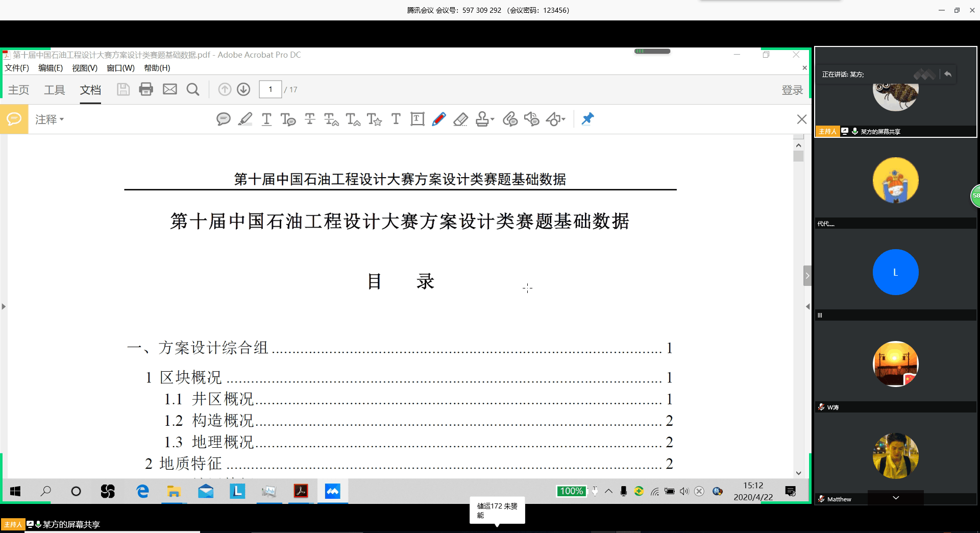Choose the underline text tool
The height and width of the screenshot is (533, 980).
pyautogui.click(x=266, y=119)
